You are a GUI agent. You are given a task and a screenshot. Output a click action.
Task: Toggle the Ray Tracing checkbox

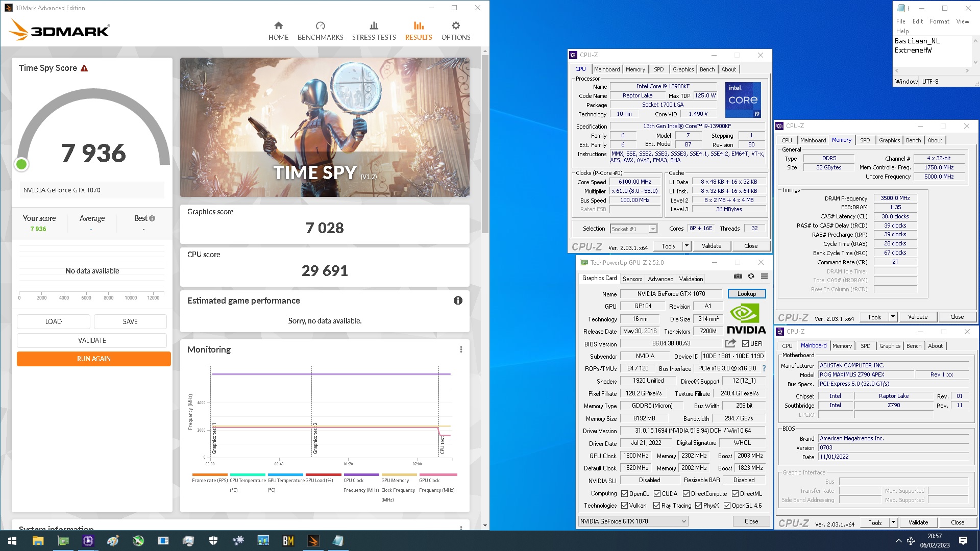[x=656, y=506]
